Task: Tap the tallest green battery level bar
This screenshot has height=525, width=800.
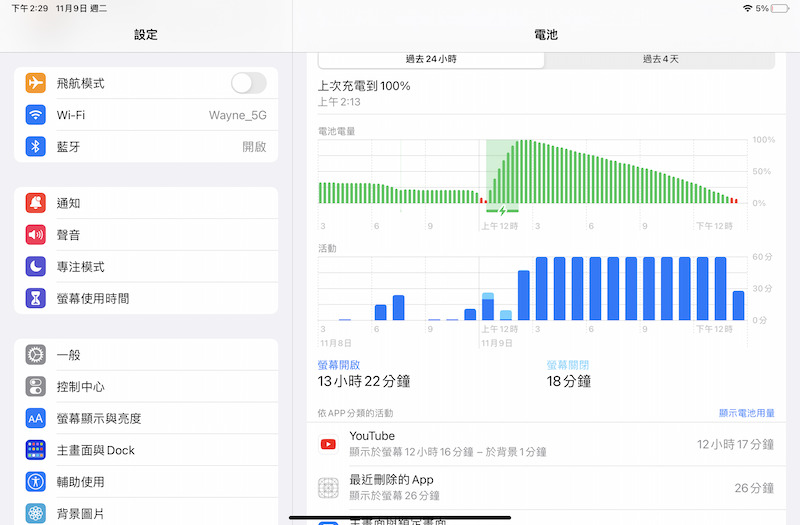Action: [526, 171]
